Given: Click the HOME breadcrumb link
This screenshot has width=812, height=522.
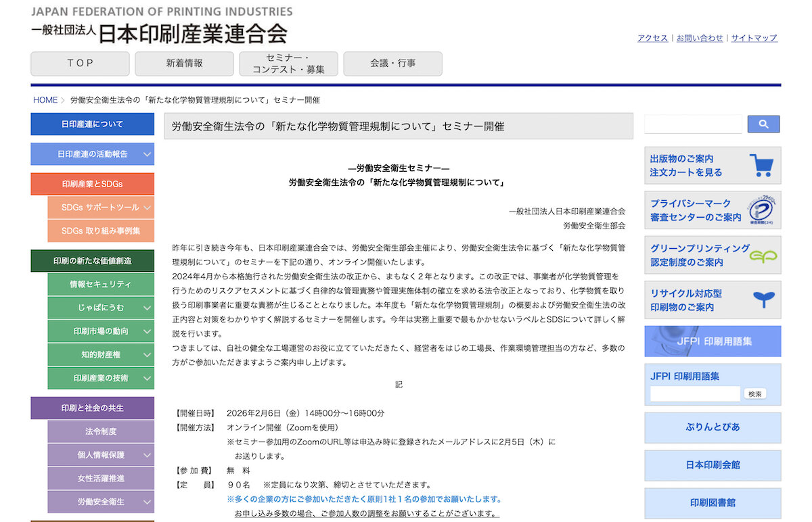Looking at the screenshot, I should 45,100.
